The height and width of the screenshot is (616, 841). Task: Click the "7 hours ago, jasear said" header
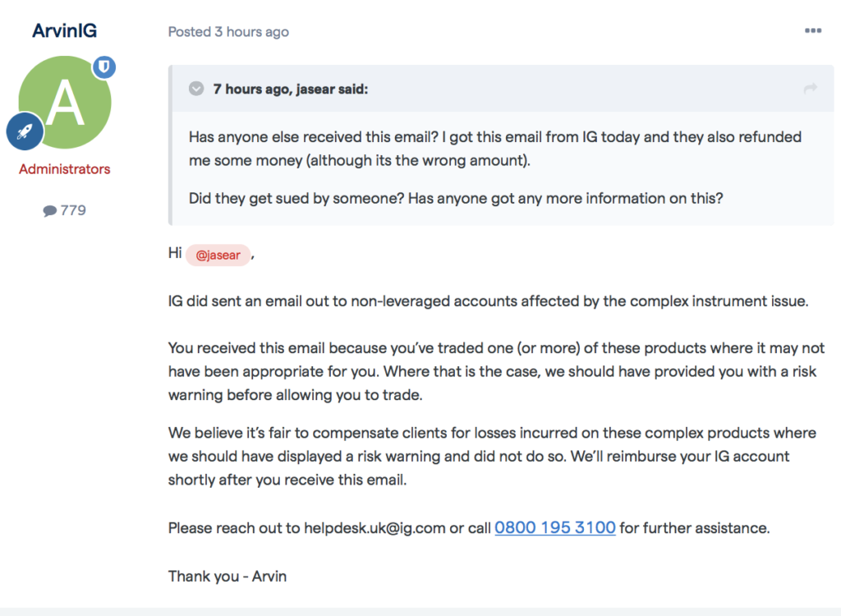pos(290,89)
